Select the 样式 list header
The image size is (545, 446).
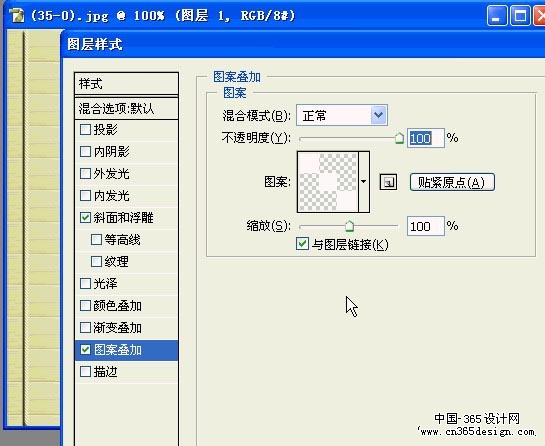tap(127, 83)
